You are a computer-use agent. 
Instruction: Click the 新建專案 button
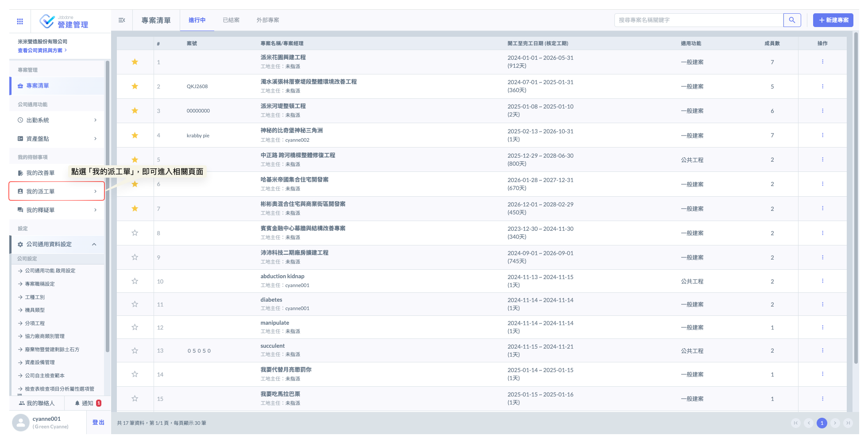(x=833, y=20)
